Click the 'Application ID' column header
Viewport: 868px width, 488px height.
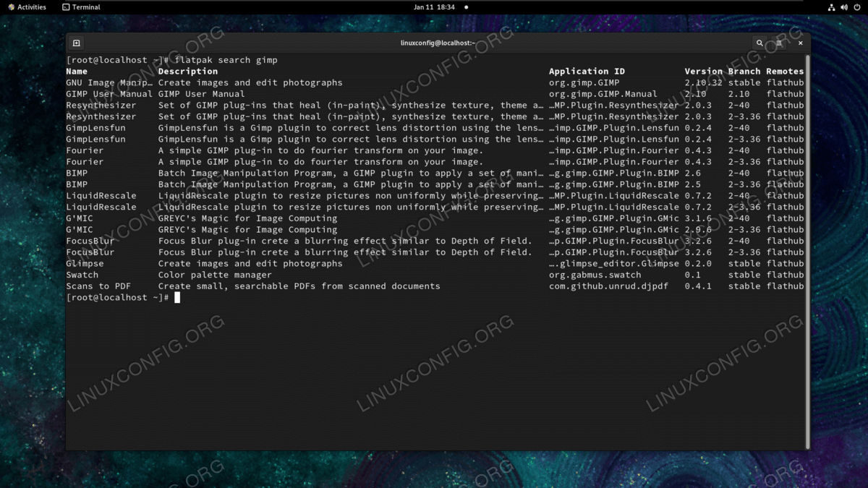click(x=587, y=72)
